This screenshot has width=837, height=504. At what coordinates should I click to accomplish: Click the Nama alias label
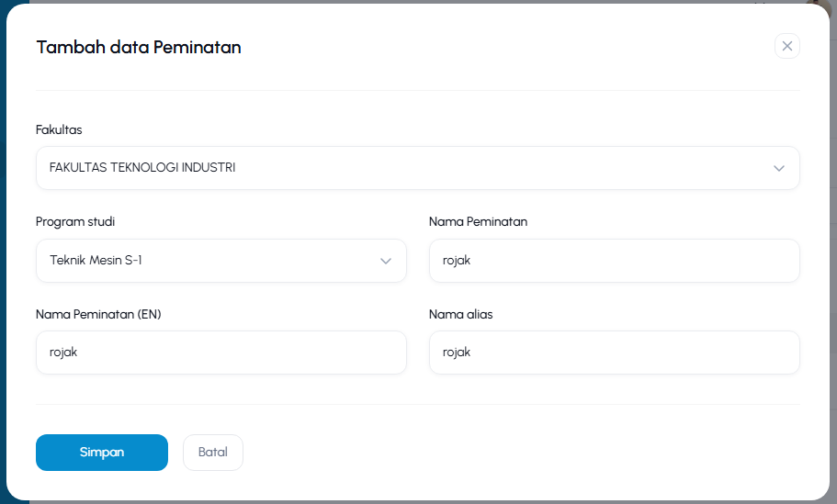[x=460, y=314]
